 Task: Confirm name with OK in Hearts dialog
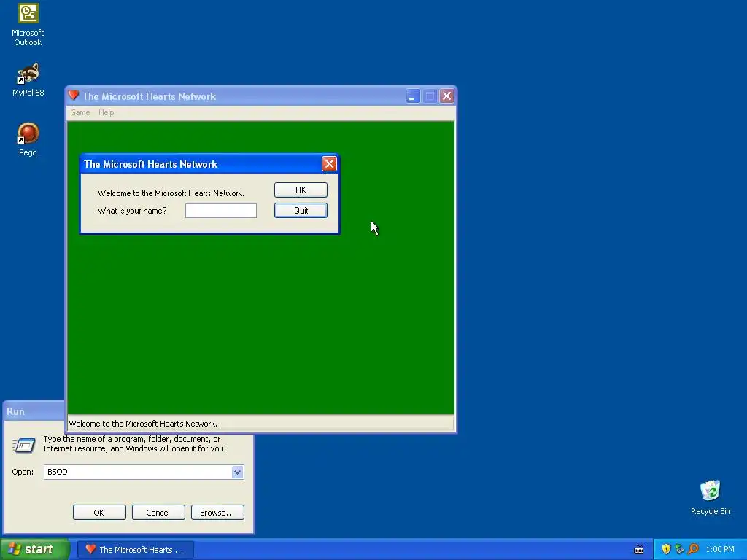point(301,190)
